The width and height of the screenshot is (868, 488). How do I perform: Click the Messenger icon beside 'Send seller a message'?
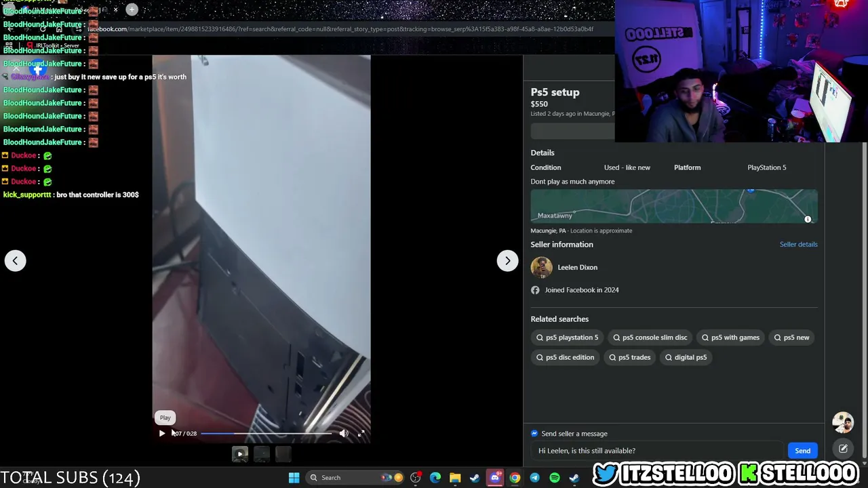[x=534, y=434]
